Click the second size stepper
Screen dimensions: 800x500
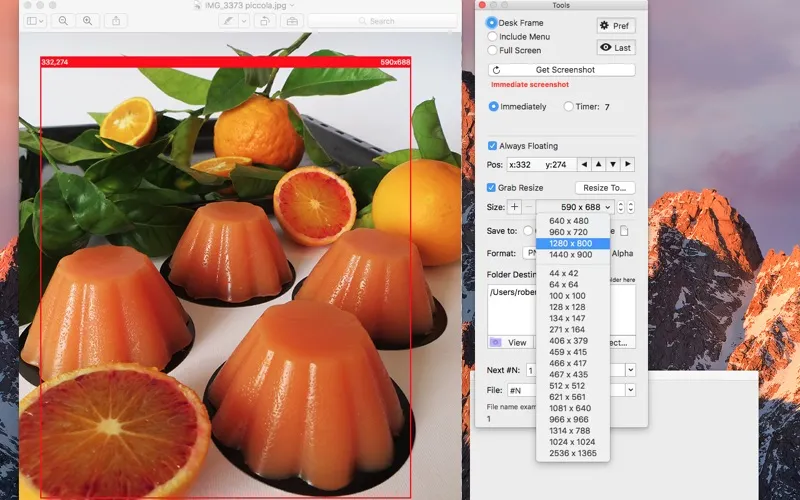(631, 207)
